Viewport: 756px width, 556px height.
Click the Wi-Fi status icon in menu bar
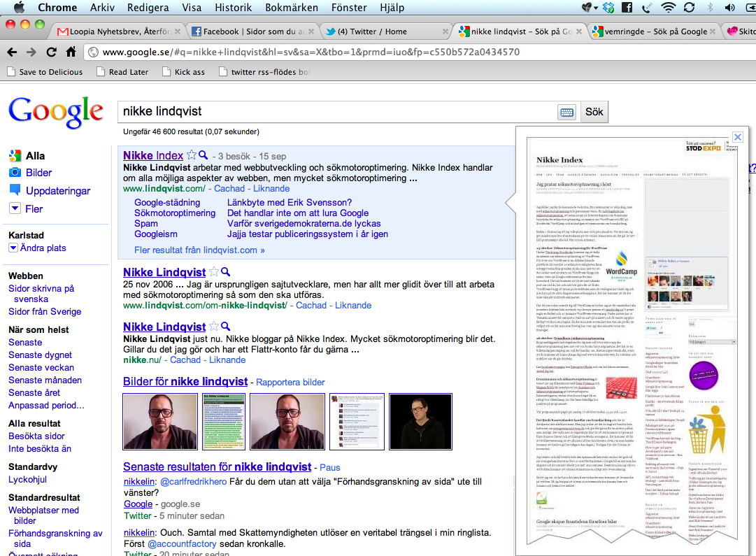point(669,7)
